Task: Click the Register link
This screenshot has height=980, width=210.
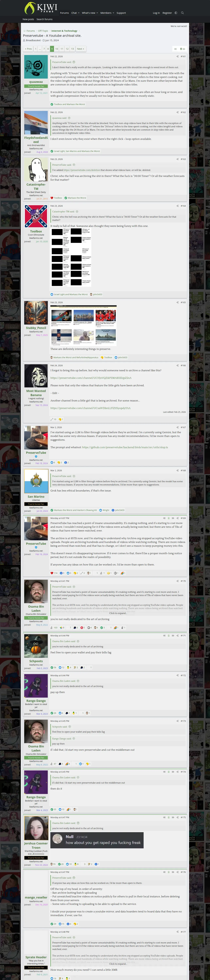Action: coord(167,13)
